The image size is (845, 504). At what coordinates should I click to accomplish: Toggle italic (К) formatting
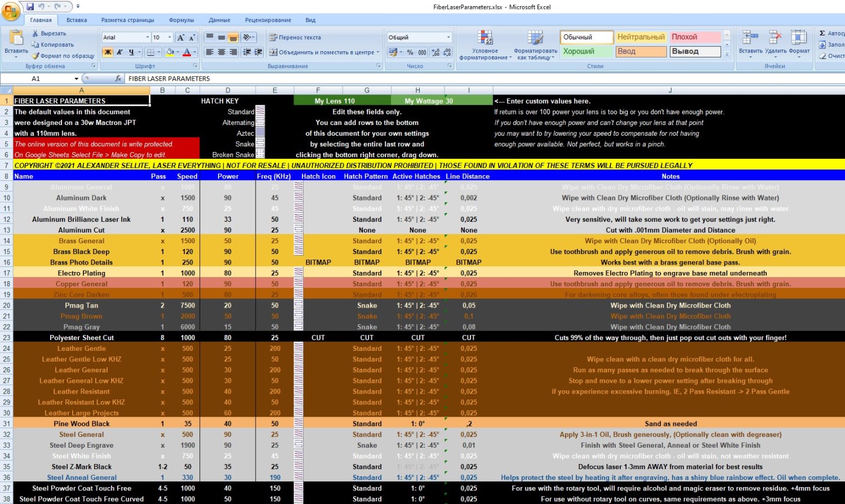tap(119, 52)
